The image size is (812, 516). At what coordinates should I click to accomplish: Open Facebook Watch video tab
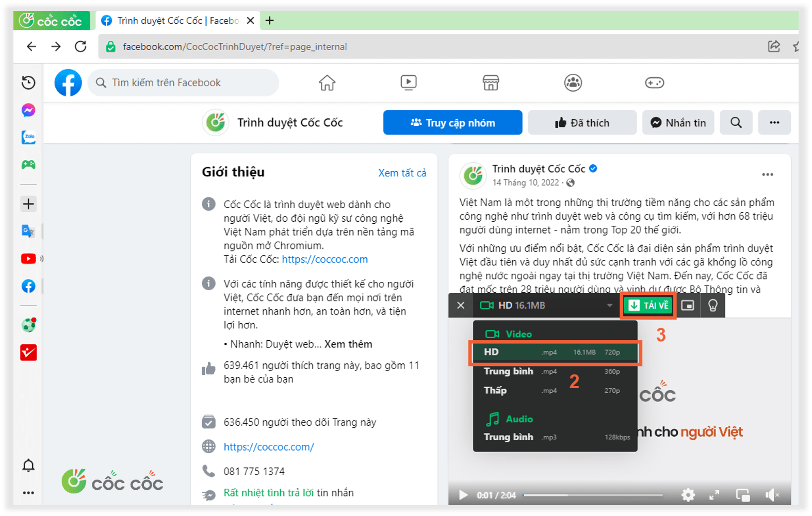[409, 82]
